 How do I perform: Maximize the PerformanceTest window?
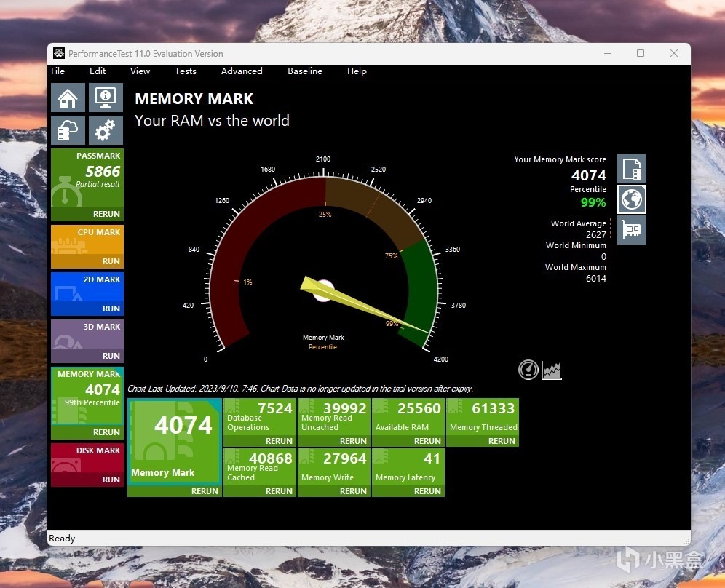click(x=641, y=54)
